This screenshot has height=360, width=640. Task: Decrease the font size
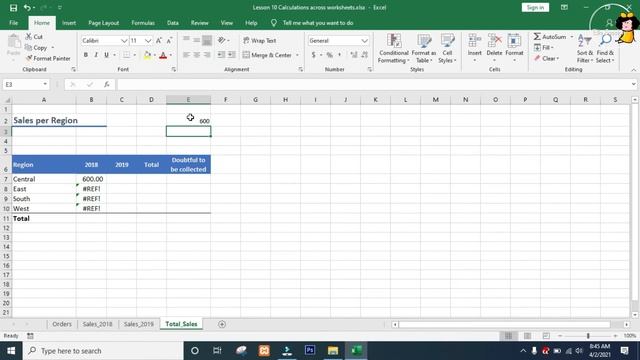[169, 40]
